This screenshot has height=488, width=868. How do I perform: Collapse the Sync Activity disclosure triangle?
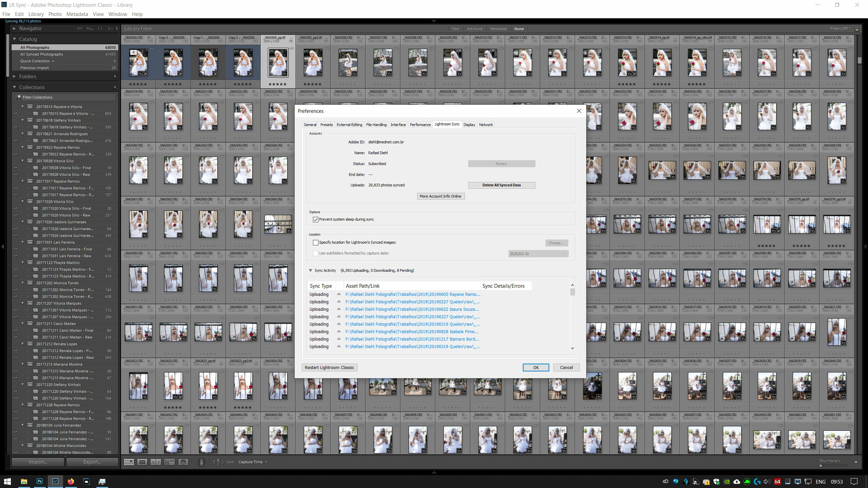pyautogui.click(x=310, y=270)
